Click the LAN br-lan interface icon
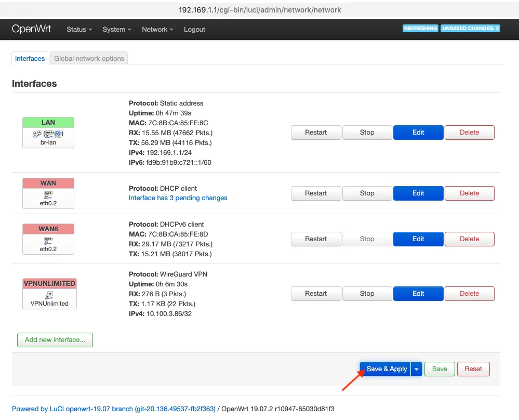This screenshot has width=519, height=420. pyautogui.click(x=48, y=134)
